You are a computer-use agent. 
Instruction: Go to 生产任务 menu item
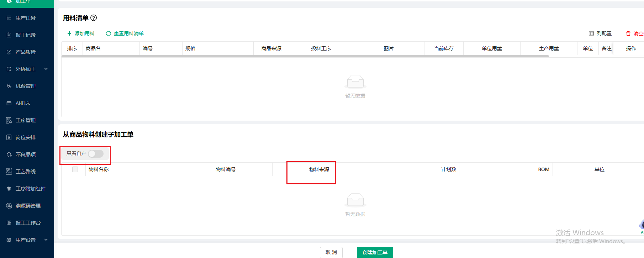pyautogui.click(x=25, y=18)
